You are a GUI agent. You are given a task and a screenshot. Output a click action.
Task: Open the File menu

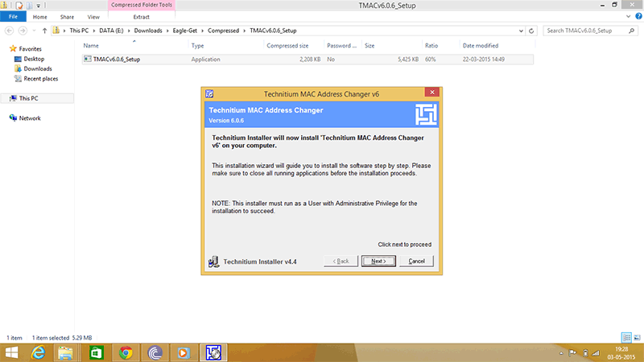tap(13, 16)
